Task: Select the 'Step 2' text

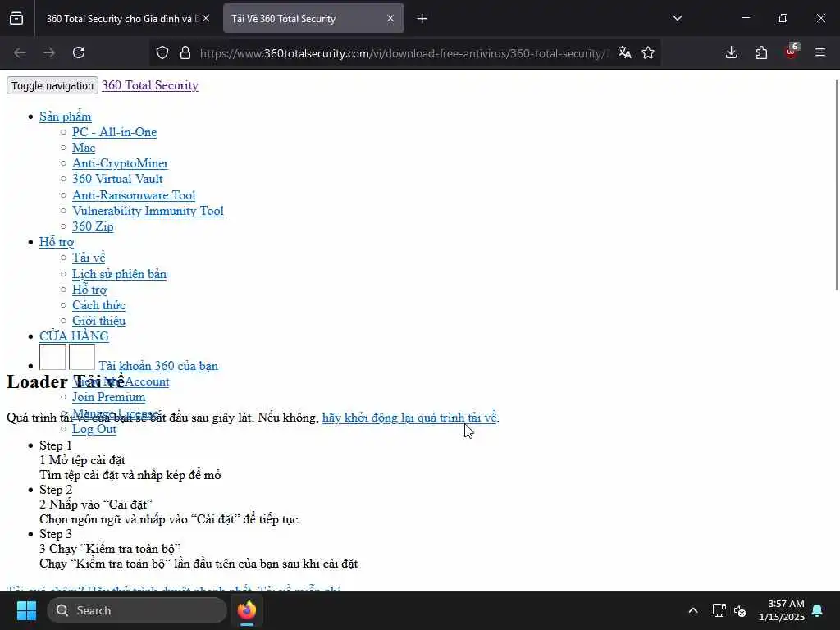Action: click(56, 490)
